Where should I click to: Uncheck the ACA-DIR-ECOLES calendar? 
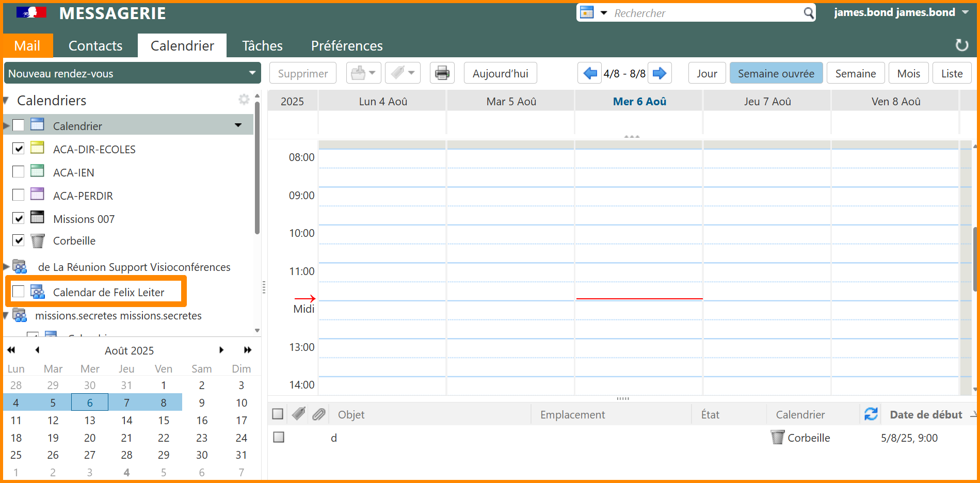click(x=19, y=149)
